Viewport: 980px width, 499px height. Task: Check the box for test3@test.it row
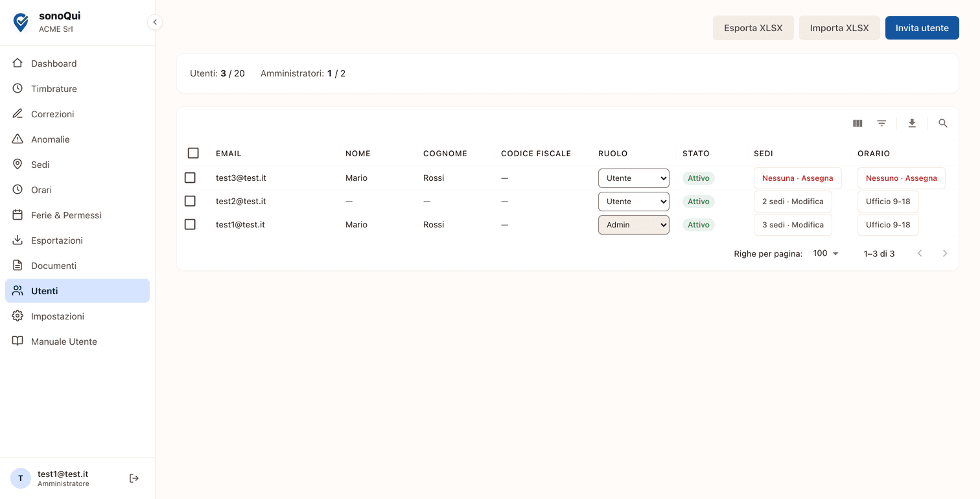click(x=190, y=178)
